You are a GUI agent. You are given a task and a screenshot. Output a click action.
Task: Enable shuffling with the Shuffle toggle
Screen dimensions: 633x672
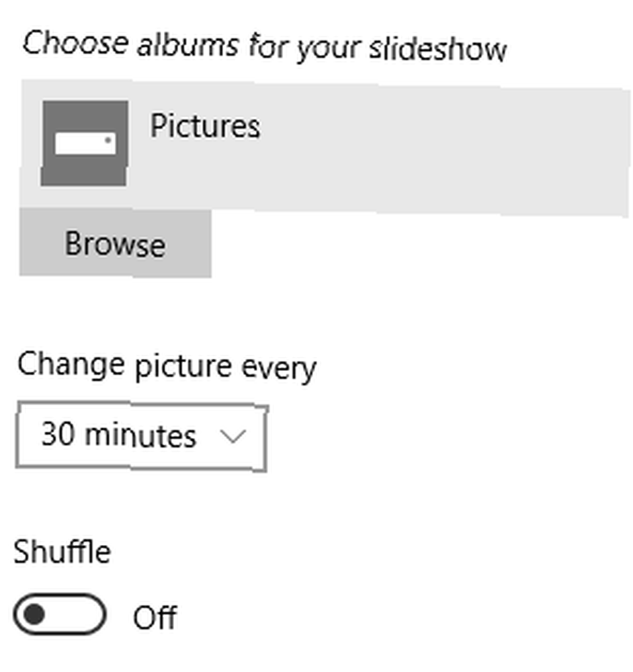click(x=60, y=614)
